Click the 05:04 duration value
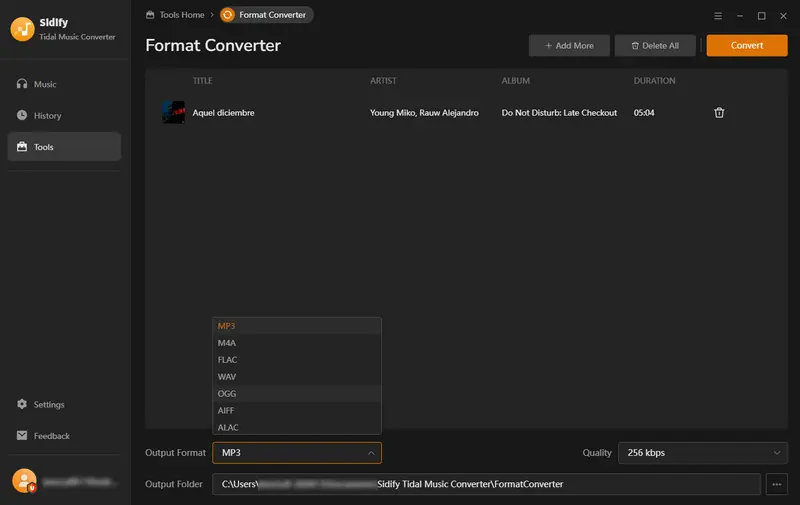Screen dimensions: 800x505 644,113
